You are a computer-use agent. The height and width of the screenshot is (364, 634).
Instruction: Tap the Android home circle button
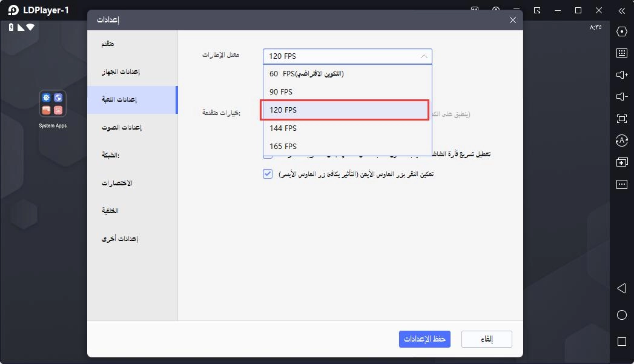(621, 315)
